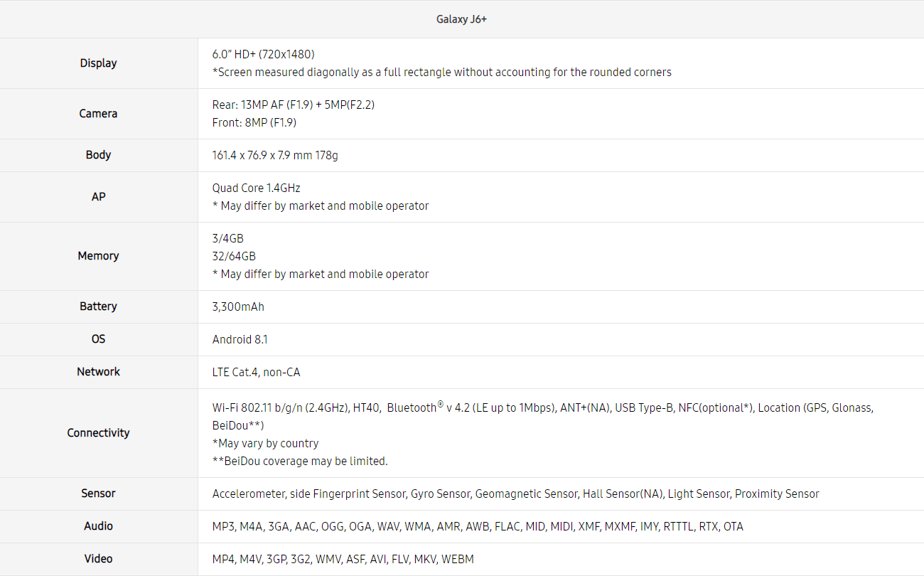The width and height of the screenshot is (924, 576).
Task: Click the Video formats list starting with MP4
Action: click(343, 559)
